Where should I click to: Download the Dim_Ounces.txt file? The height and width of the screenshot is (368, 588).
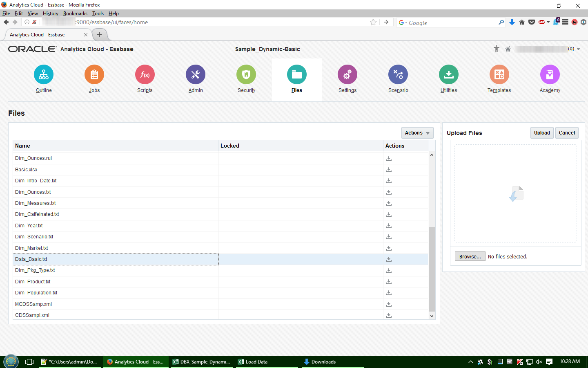(389, 192)
